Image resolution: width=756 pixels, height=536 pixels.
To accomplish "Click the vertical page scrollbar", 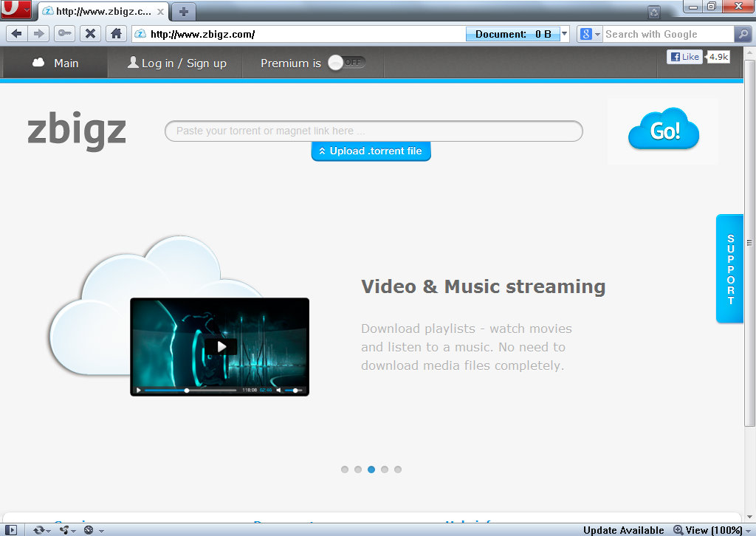I will 749,243.
